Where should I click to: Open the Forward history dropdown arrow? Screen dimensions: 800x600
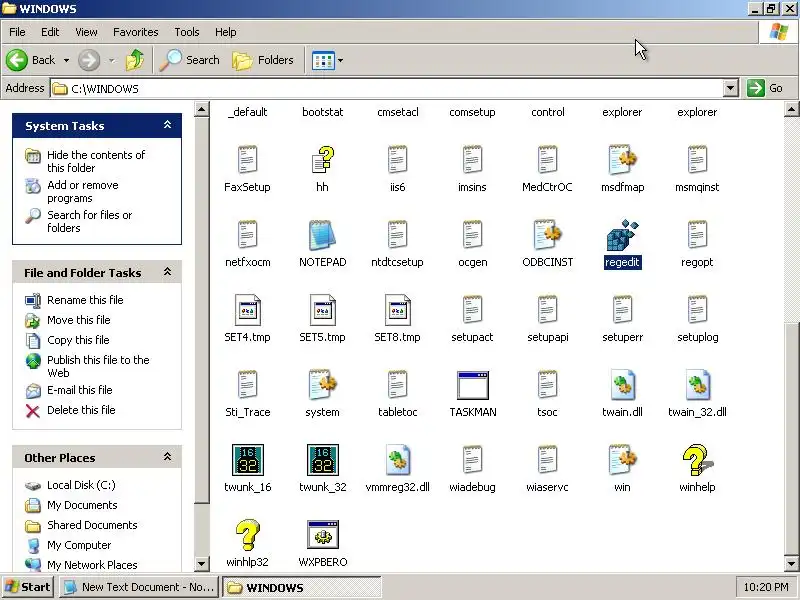[111, 60]
